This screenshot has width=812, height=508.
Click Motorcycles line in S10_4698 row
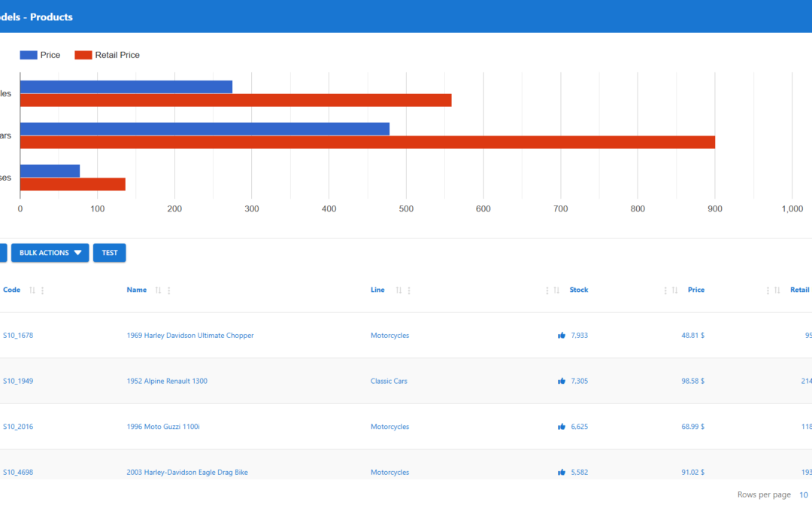click(x=390, y=472)
